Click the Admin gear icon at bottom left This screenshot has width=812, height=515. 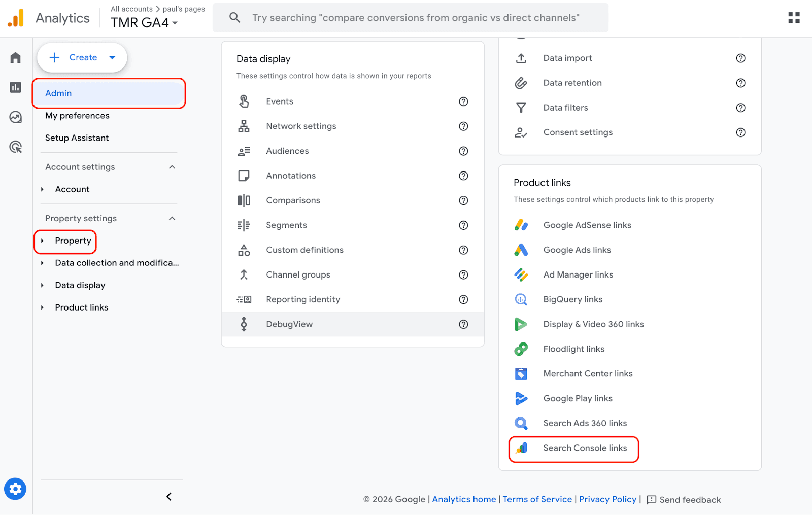pyautogui.click(x=15, y=489)
